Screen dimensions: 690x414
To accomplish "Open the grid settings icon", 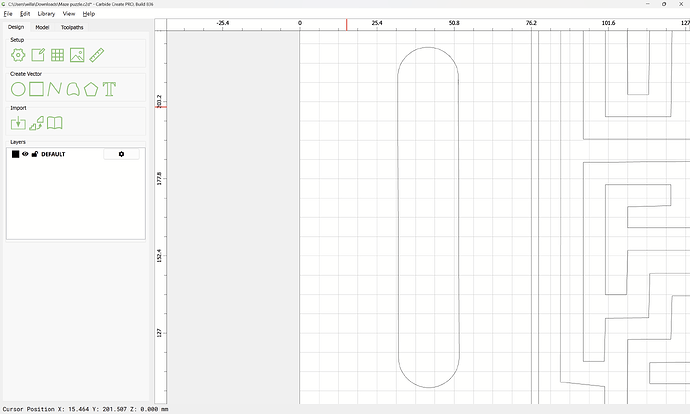I will click(57, 55).
